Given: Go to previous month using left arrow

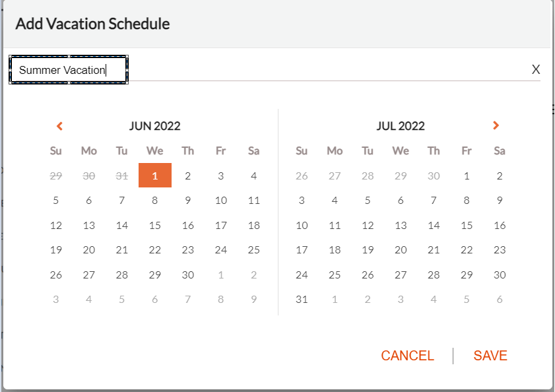Looking at the screenshot, I should 59,126.
